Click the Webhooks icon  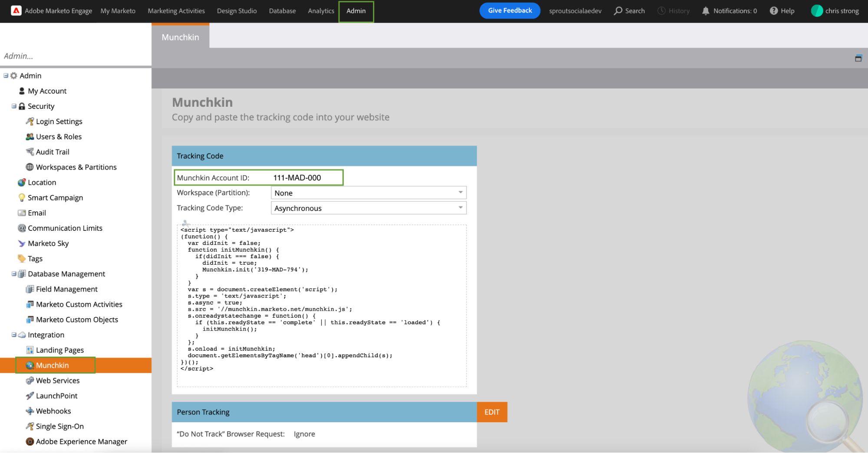30,410
